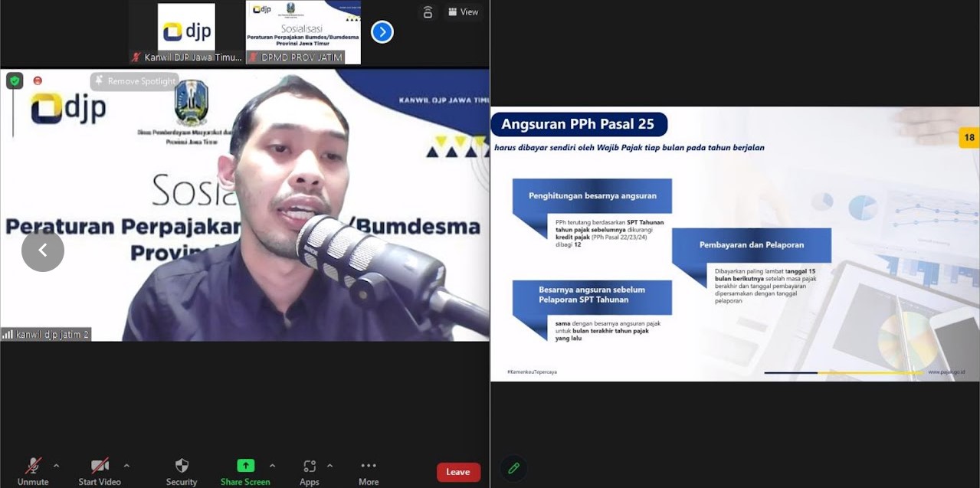Open the Security shield options

click(182, 467)
